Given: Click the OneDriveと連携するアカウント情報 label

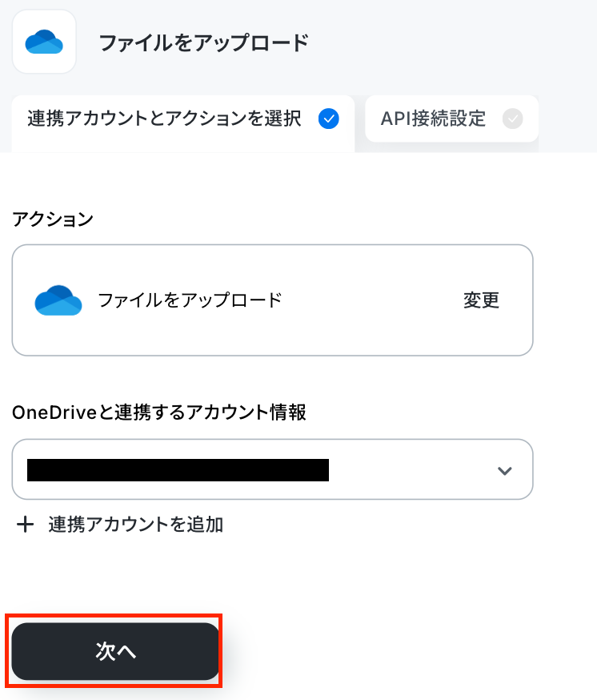Looking at the screenshot, I should point(158,412).
